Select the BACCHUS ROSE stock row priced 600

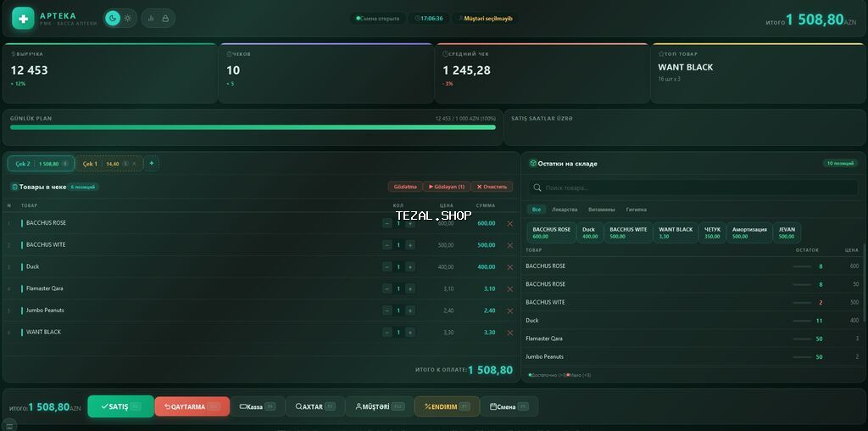tap(692, 266)
